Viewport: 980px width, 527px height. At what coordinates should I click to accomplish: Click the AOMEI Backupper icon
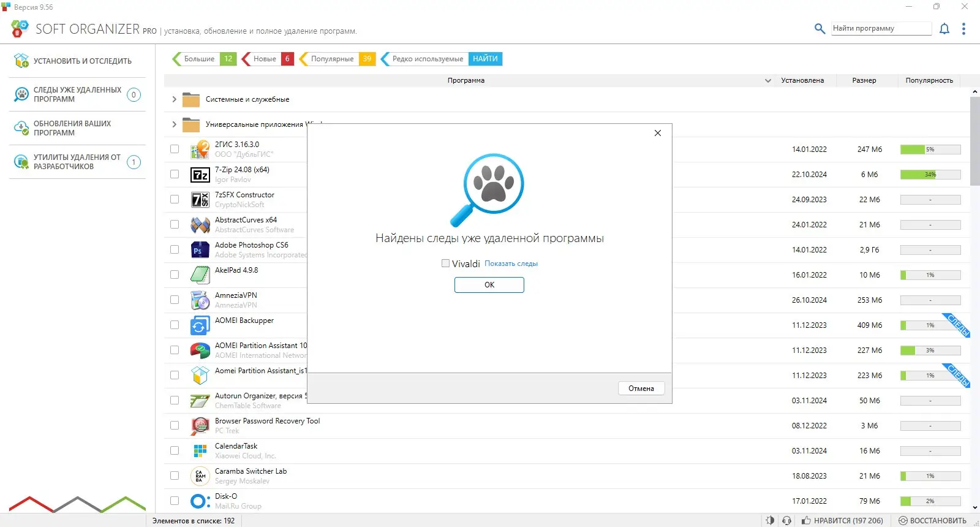(x=200, y=325)
